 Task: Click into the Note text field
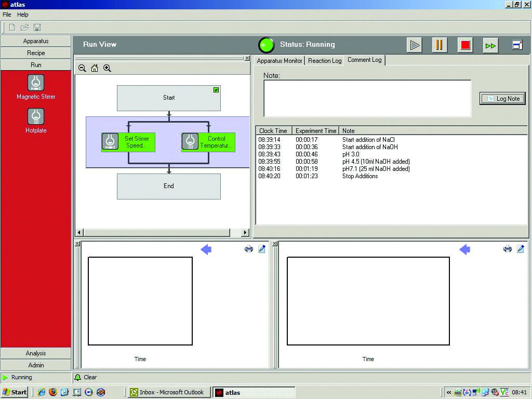click(367, 98)
